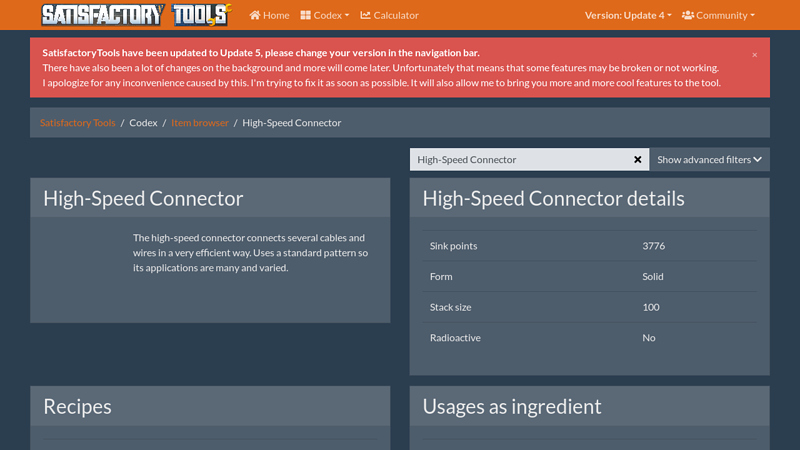Click the Codex breadcrumb entry
The image size is (800, 450).
click(143, 123)
